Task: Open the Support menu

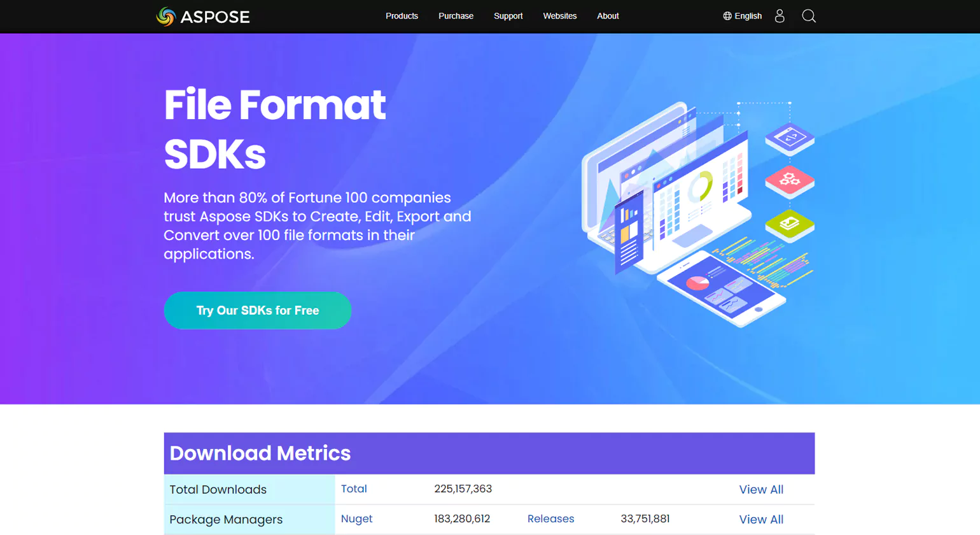Action: (x=508, y=16)
